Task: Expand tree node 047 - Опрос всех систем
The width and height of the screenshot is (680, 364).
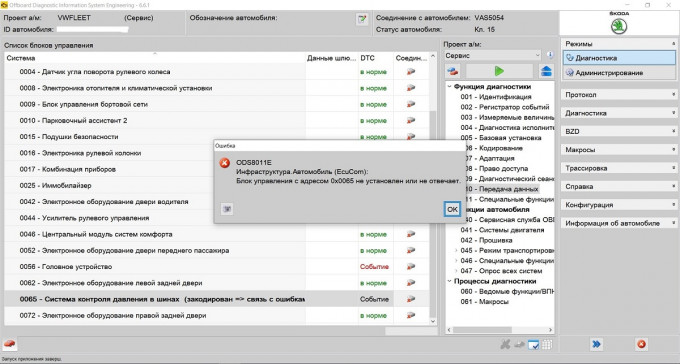Action: tap(456, 271)
